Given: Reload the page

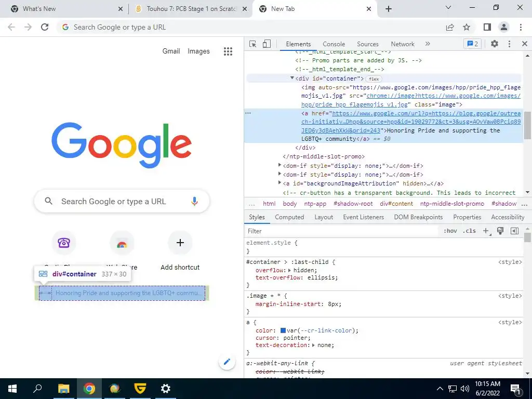Looking at the screenshot, I should tap(45, 27).
